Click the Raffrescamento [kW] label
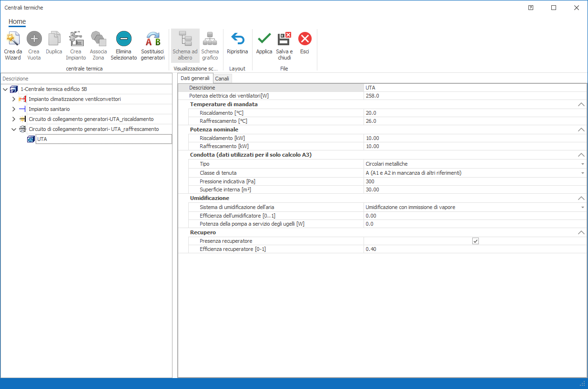The width and height of the screenshot is (588, 389). coord(224,146)
